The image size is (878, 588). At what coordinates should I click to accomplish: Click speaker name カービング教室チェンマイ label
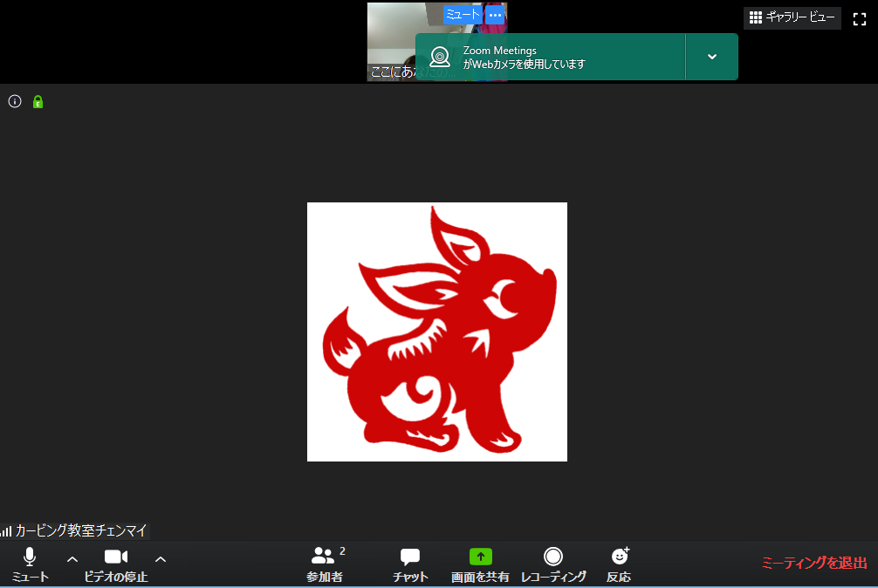tap(80, 530)
